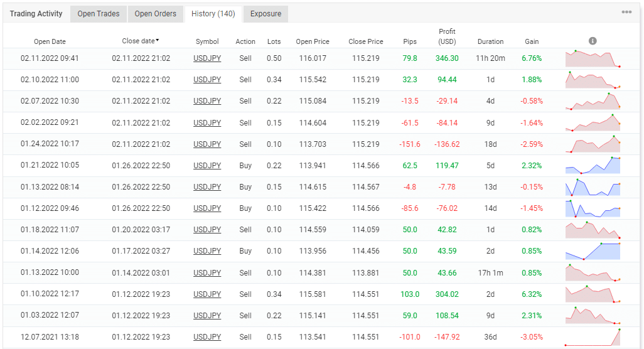View mini chart for the -1.64% gain trade
This screenshot has height=349, width=644.
click(593, 123)
